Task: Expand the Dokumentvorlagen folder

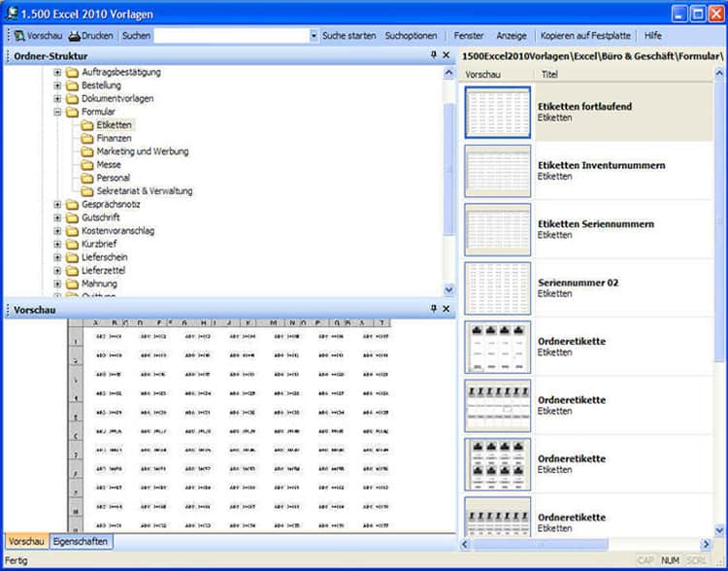Action: [x=57, y=98]
